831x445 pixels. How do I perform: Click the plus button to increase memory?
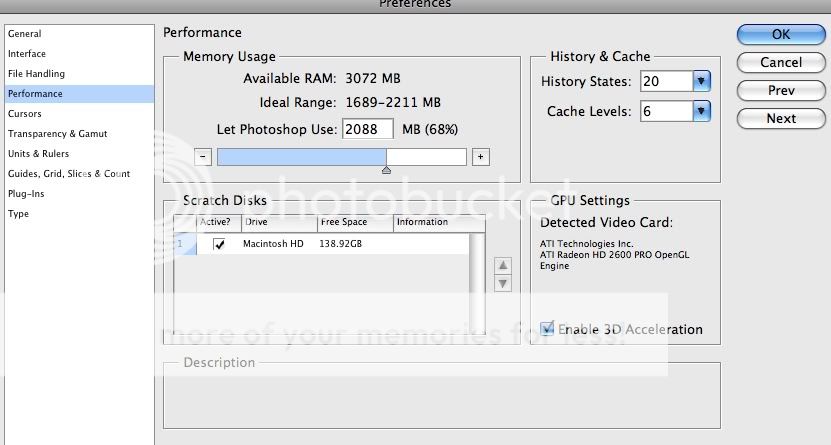point(480,157)
